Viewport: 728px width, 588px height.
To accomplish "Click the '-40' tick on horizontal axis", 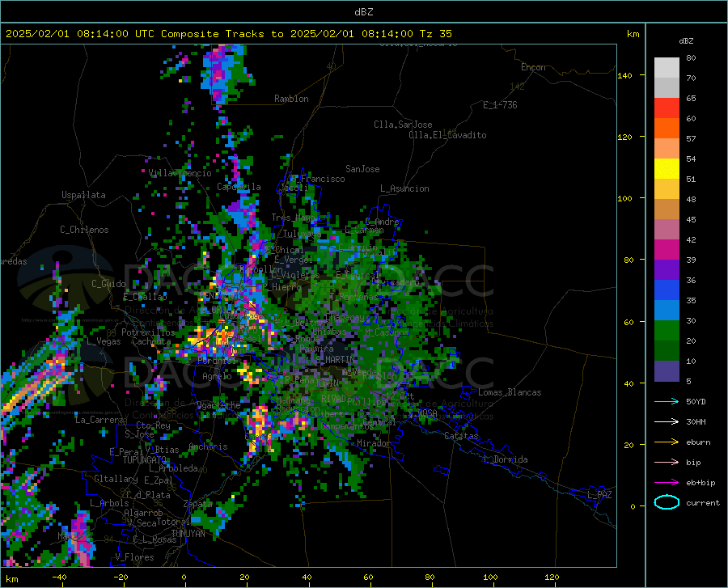I will [59, 577].
